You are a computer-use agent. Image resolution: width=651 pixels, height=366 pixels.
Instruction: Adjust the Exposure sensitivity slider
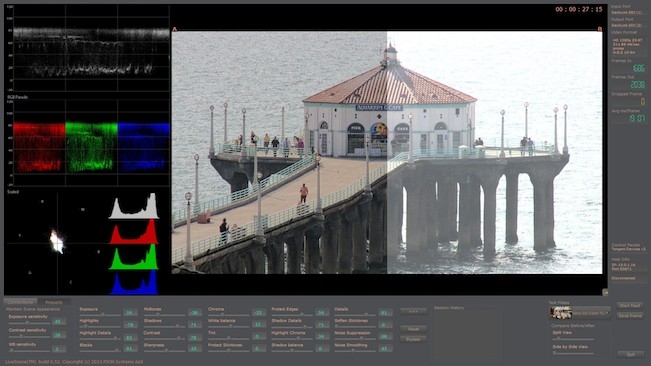coord(29,322)
